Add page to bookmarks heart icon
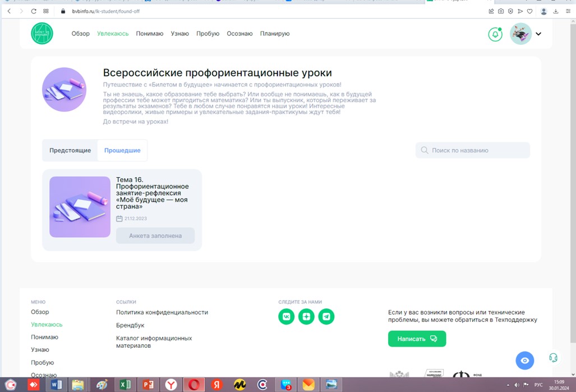Image resolution: width=576 pixels, height=392 pixels. 529,11
